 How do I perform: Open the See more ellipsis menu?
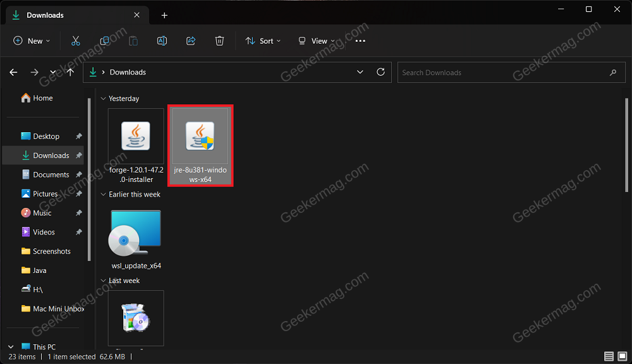pyautogui.click(x=360, y=40)
